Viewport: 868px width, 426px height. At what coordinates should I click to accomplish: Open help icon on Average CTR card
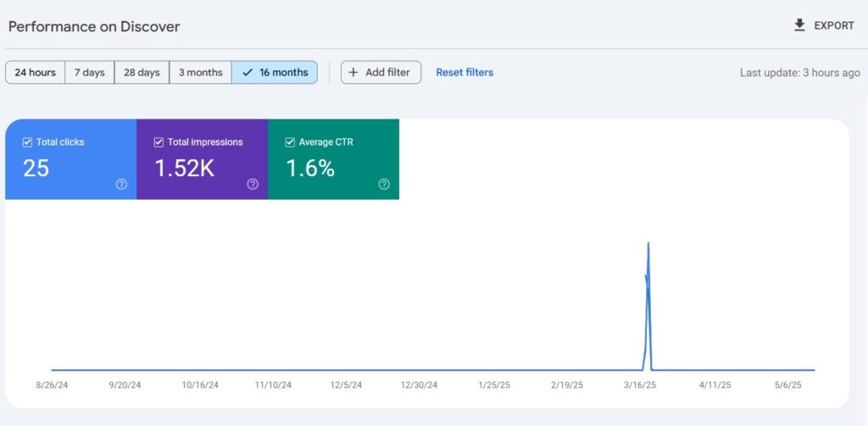(x=384, y=185)
